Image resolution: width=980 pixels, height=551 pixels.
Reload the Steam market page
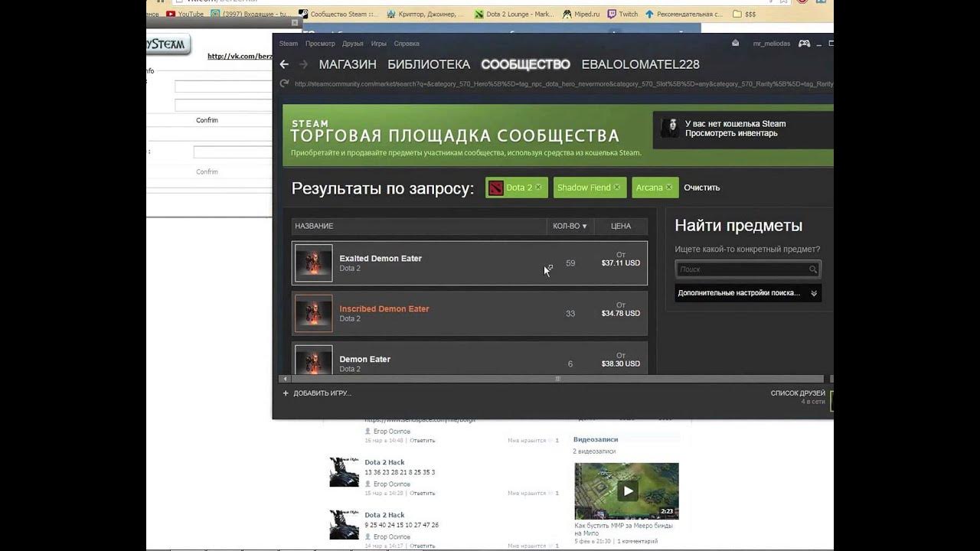pyautogui.click(x=284, y=83)
